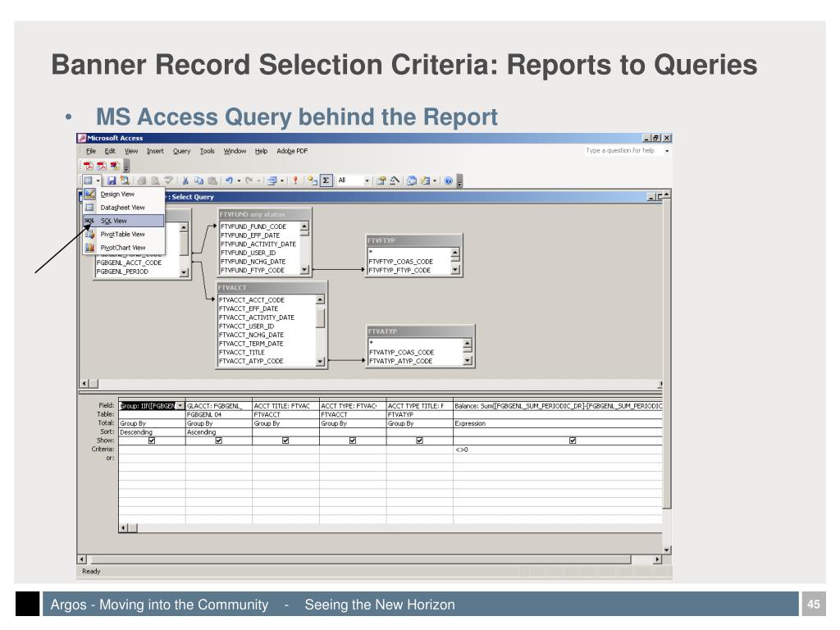Open the View button on the toolbar
This screenshot has width=840, height=630.
coord(89,180)
